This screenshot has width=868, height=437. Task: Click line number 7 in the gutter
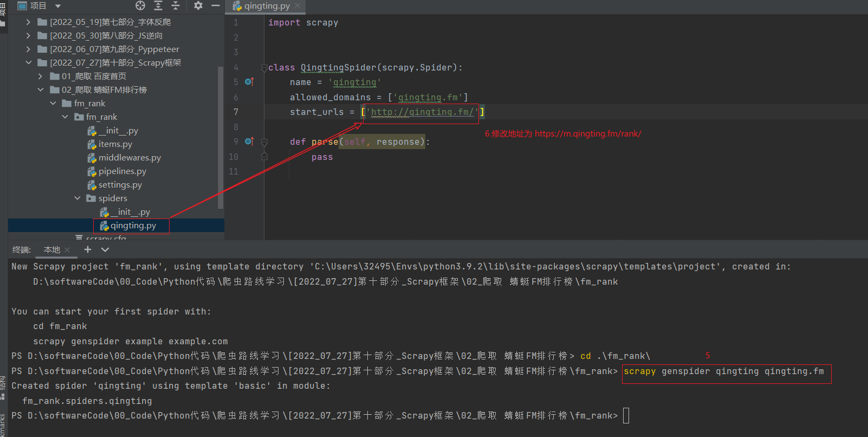tap(236, 112)
